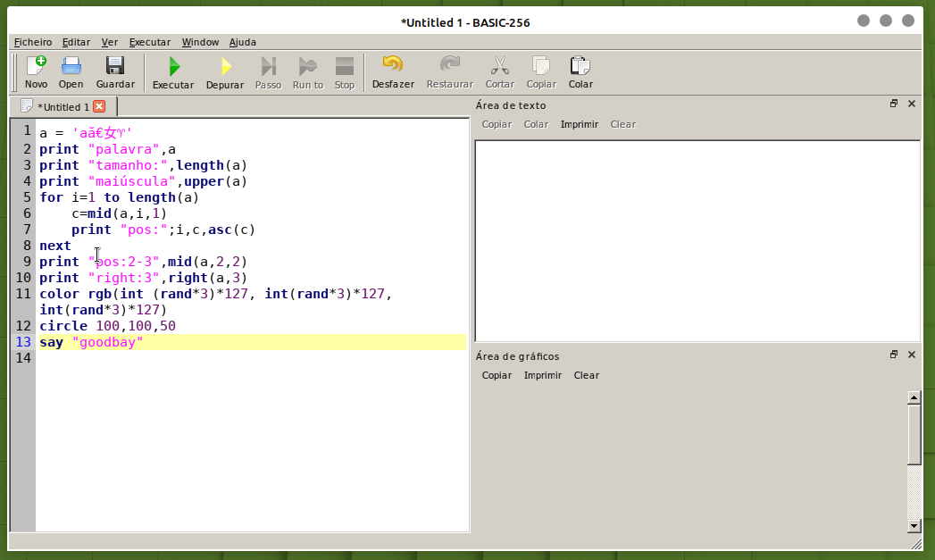Click Clear in Área de gráficos
Image resolution: width=935 pixels, height=560 pixels.
(586, 376)
